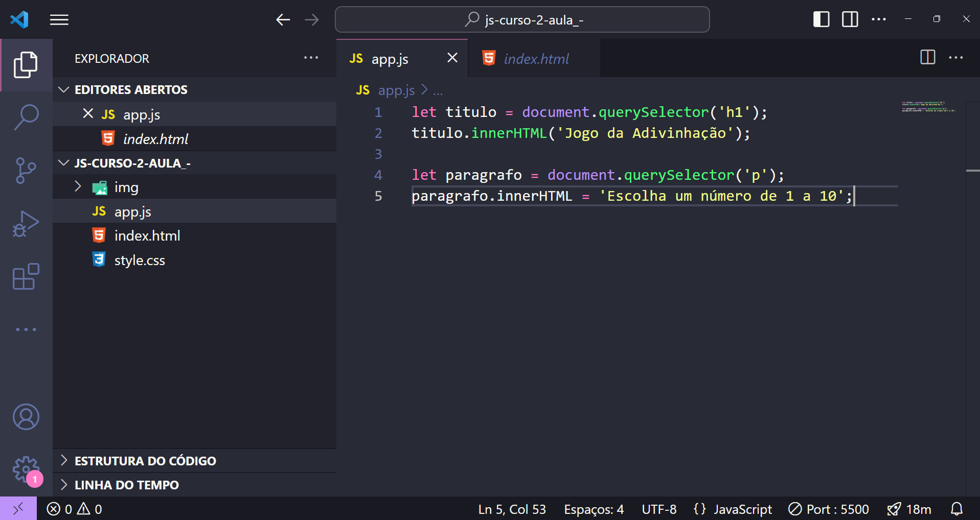Toggle the primary sidebar visibility

pyautogui.click(x=821, y=19)
